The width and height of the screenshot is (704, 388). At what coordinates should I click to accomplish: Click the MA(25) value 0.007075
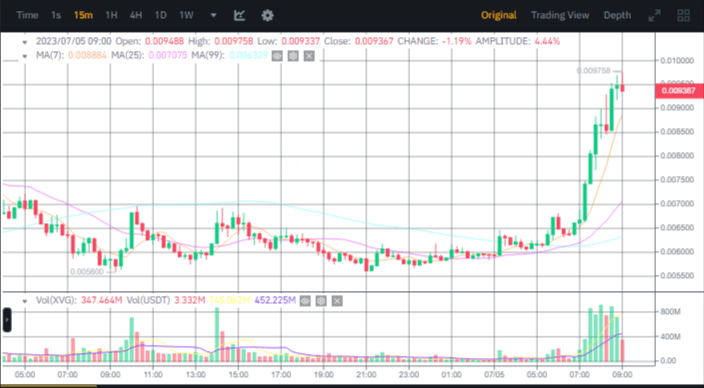[x=168, y=56]
